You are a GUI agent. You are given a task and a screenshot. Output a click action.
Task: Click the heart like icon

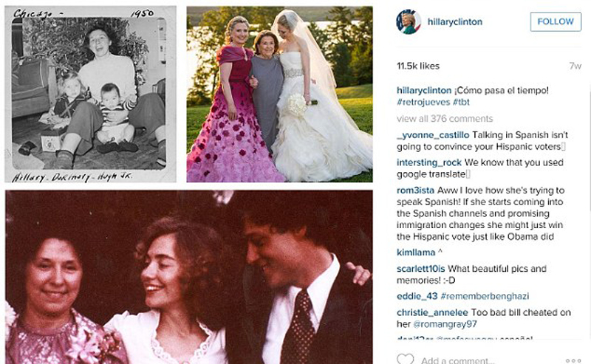click(405, 359)
